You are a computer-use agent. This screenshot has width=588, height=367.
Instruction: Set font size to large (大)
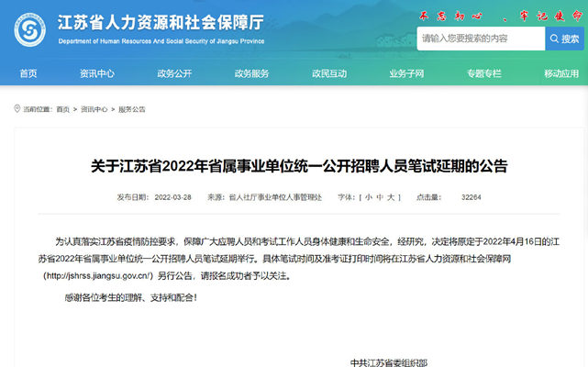click(x=391, y=197)
